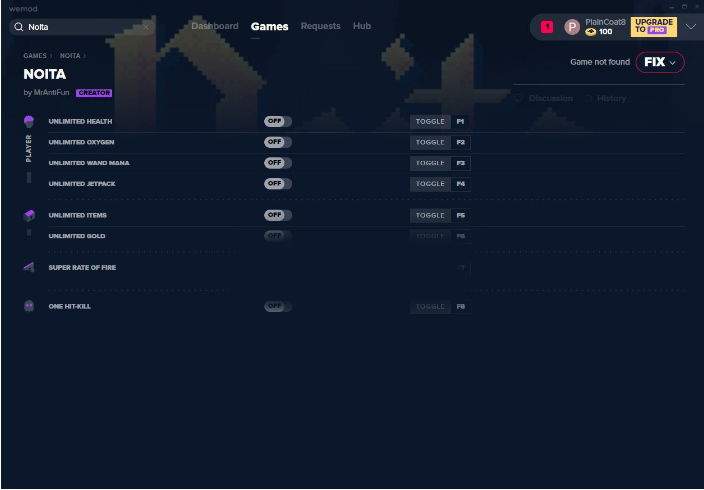Click TOGGLE hotkey for Unlimited Jetpack
704x490 pixels.
pos(430,184)
